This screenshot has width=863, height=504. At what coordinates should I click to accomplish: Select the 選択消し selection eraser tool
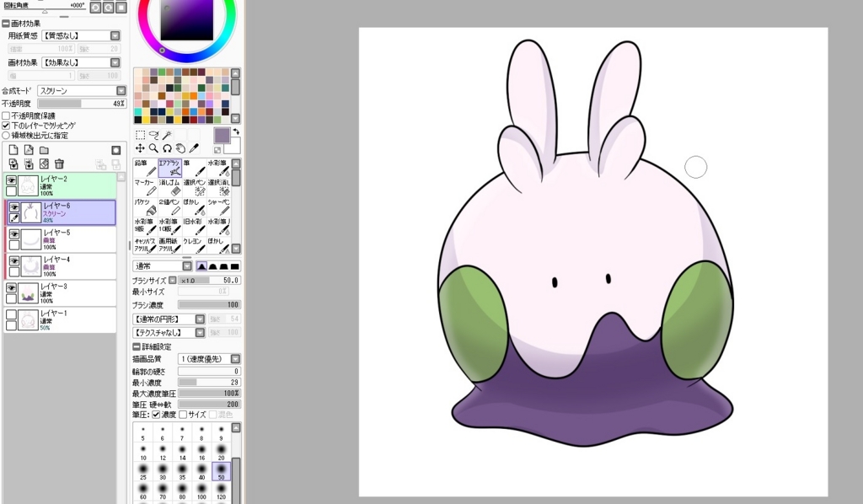pos(218,188)
